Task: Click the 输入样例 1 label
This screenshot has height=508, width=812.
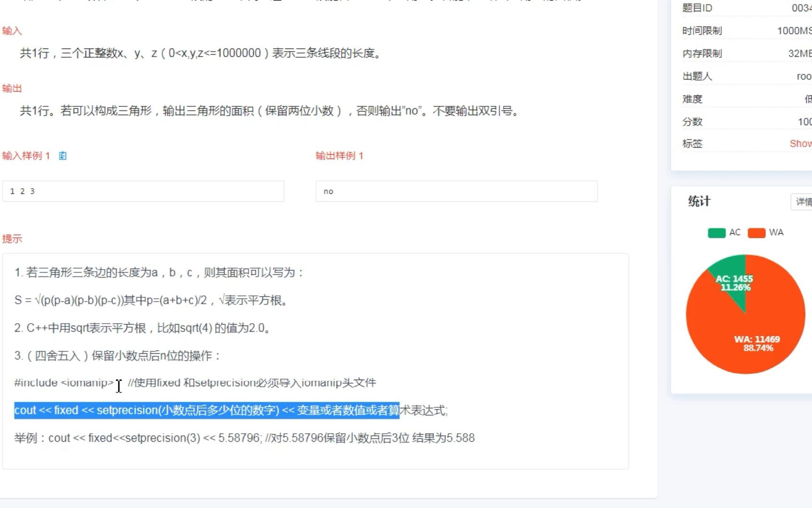Action: click(x=26, y=156)
